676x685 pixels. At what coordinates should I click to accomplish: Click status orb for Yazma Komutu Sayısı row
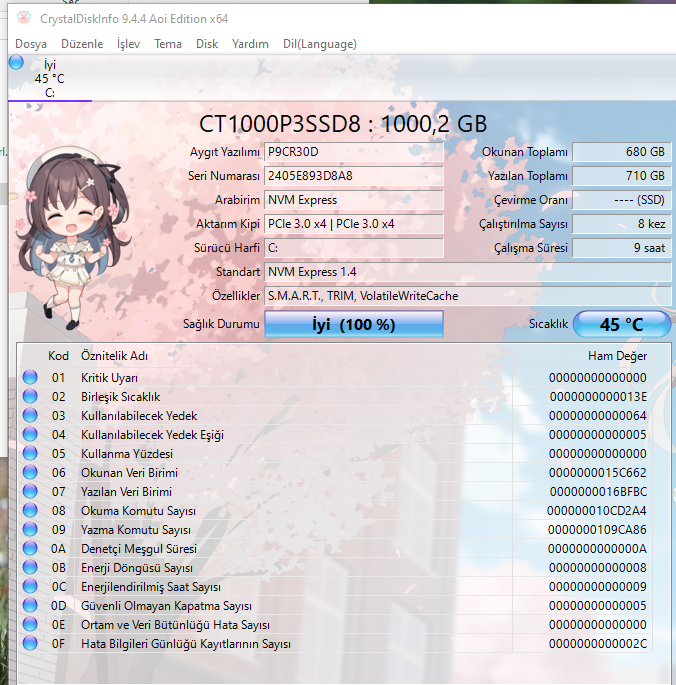coord(30,529)
